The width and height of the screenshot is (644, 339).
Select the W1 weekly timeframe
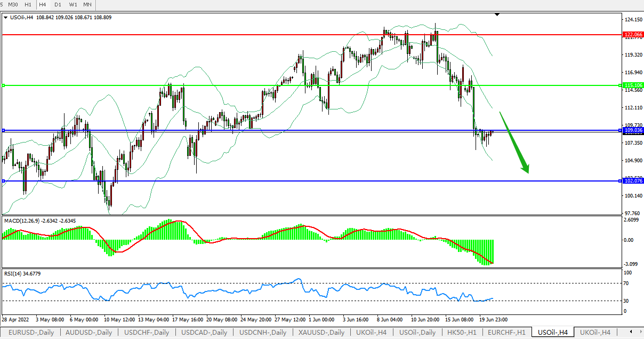coord(73,4)
